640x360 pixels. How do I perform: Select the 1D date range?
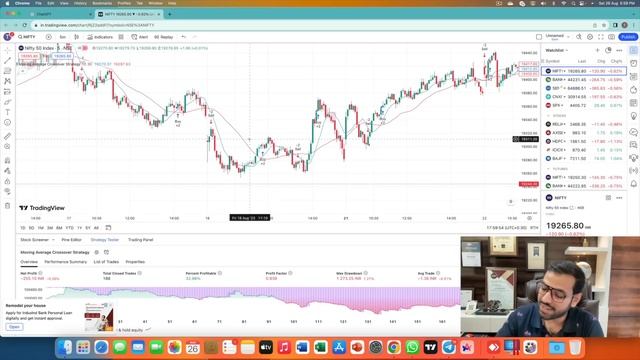(23, 228)
